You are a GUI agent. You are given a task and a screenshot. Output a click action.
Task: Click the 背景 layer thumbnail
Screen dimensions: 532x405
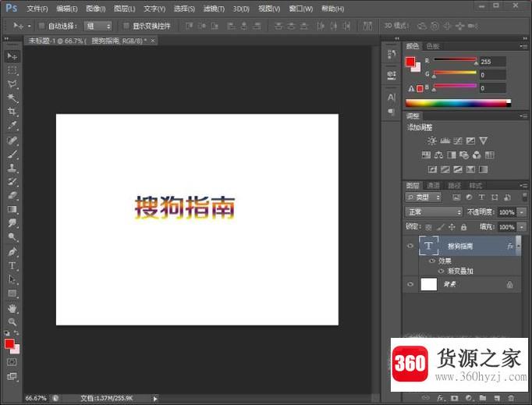pyautogui.click(x=429, y=284)
